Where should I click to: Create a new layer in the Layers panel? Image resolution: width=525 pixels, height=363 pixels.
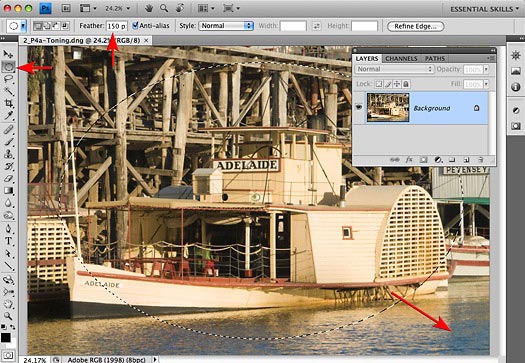pyautogui.click(x=466, y=160)
